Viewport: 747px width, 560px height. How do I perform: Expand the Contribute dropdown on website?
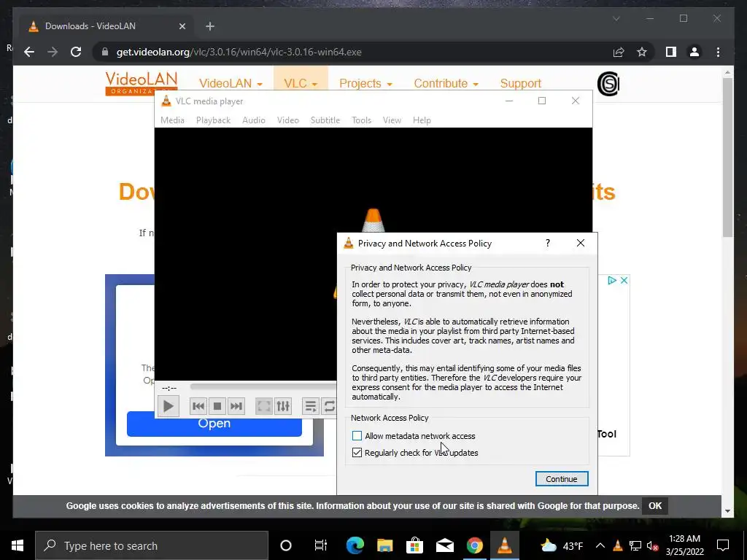tap(446, 83)
